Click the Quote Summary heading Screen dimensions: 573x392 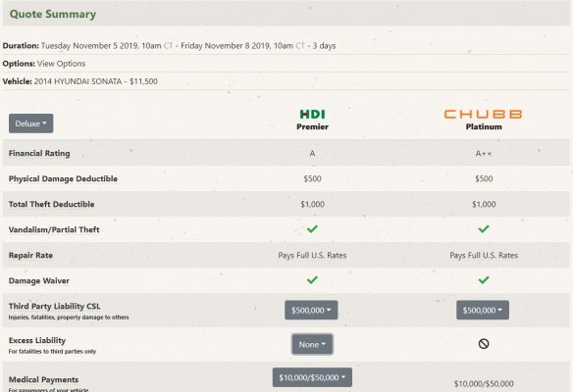(53, 15)
